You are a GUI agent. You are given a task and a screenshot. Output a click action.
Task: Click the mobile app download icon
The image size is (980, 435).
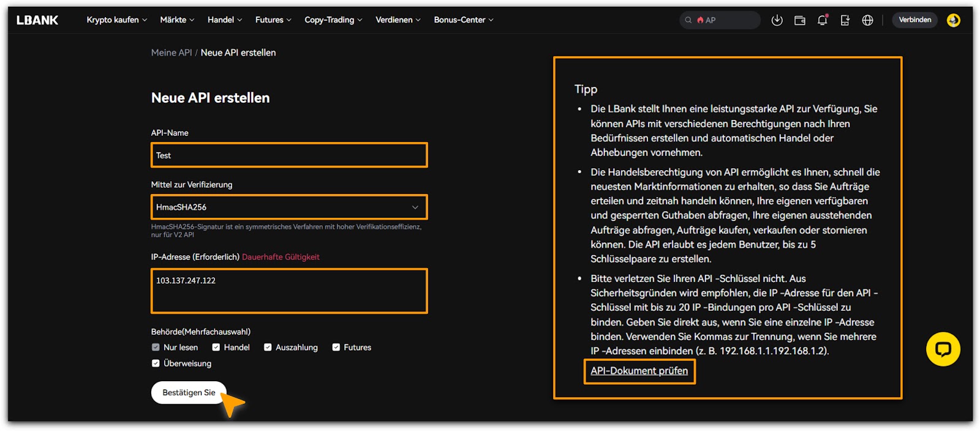click(845, 20)
